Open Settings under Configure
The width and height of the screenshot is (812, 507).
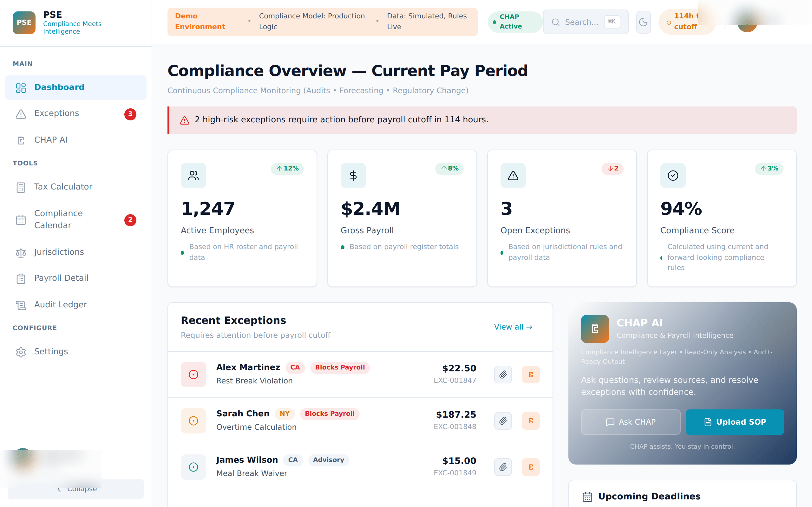(51, 351)
